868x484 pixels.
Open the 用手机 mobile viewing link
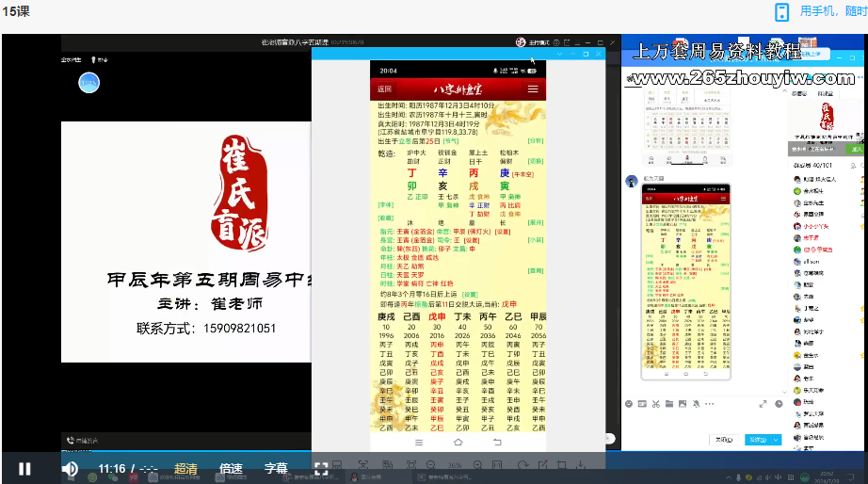point(833,11)
